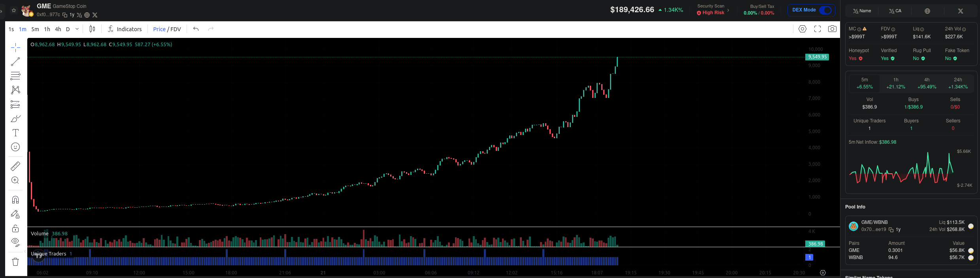Expand the collapsed left sidebar arrow
Viewport: 980px width, 278px height.
pyautogui.click(x=2, y=11)
